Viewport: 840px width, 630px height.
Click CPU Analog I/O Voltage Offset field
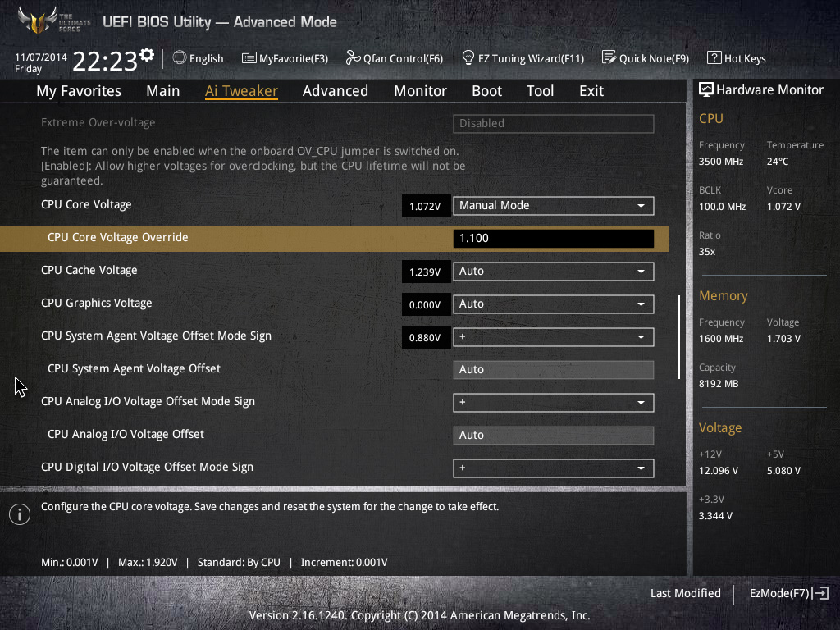coord(554,435)
